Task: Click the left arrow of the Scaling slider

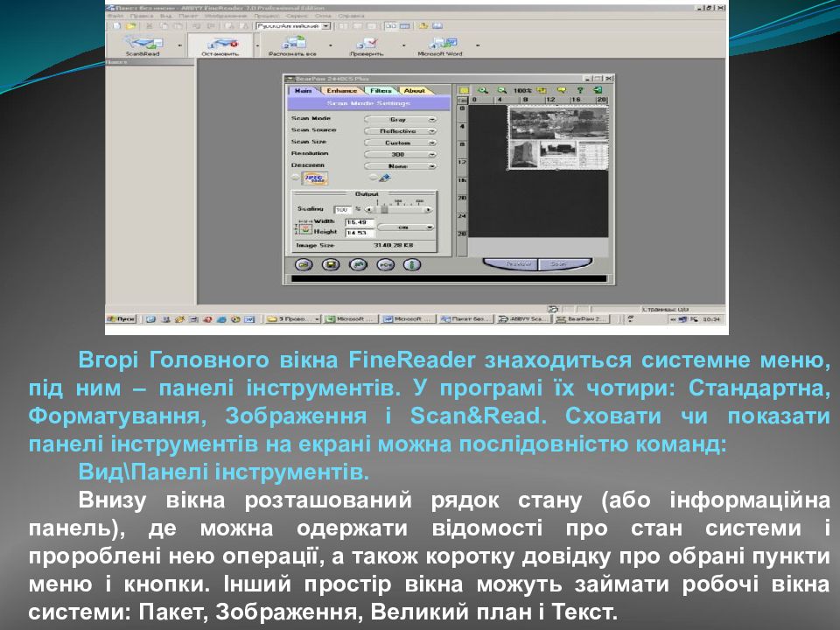Action: click(367, 209)
